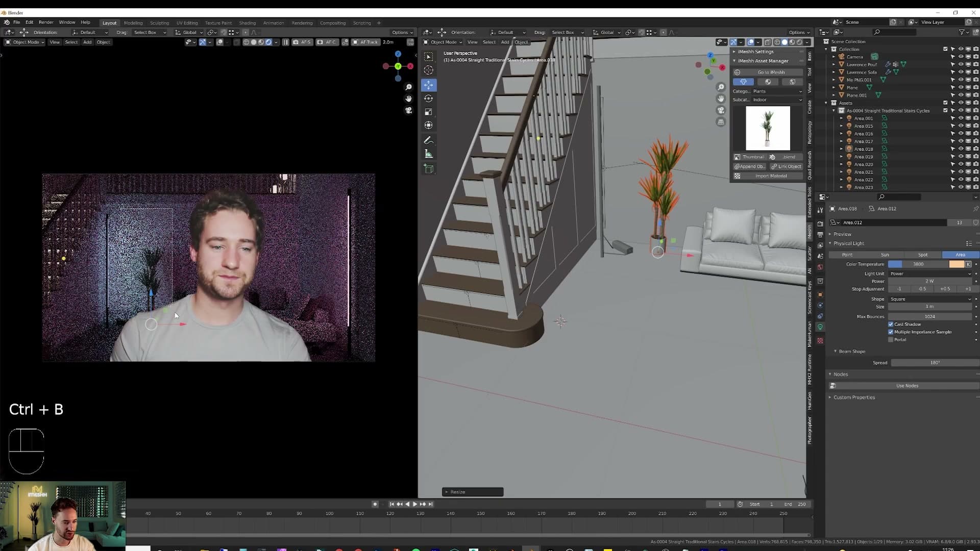This screenshot has height=551, width=980.
Task: Select the Cursor tool in the right viewport
Action: pos(429,70)
